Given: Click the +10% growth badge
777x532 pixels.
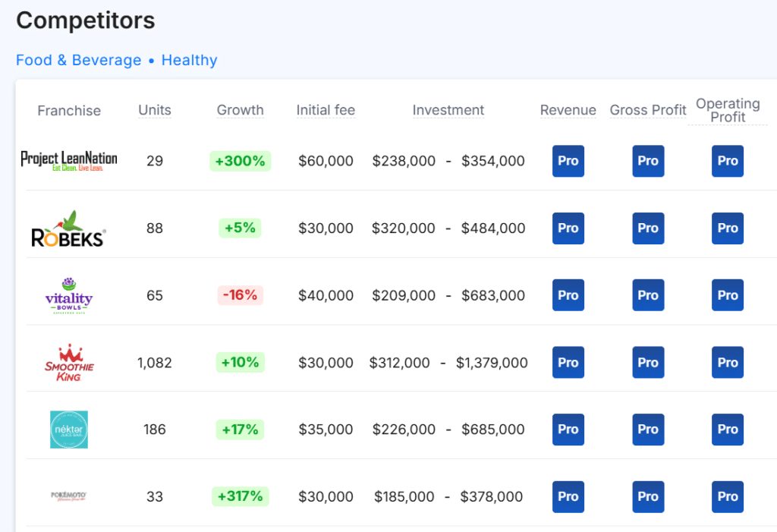Looking at the screenshot, I should point(241,363).
